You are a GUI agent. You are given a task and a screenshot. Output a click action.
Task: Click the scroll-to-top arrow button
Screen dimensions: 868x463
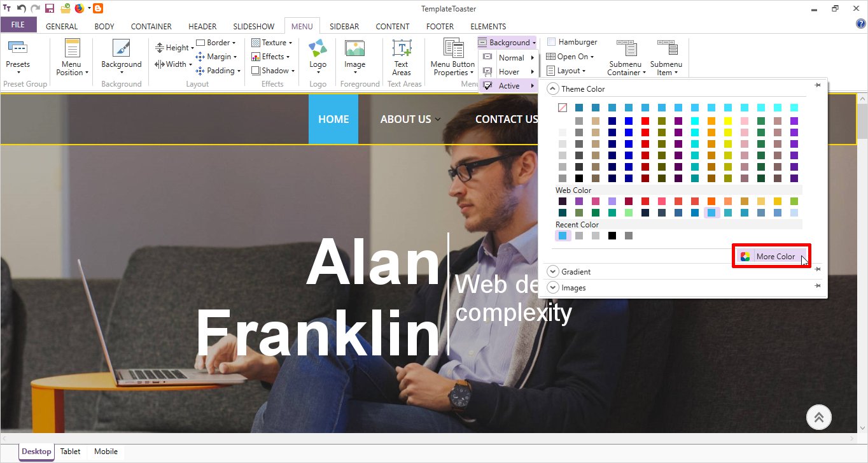click(818, 417)
